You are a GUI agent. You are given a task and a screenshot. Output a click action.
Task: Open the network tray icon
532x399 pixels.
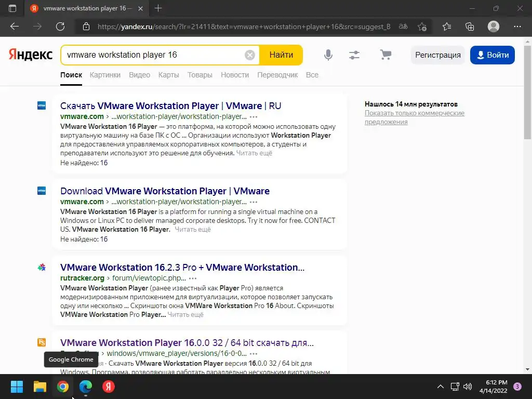tap(455, 387)
